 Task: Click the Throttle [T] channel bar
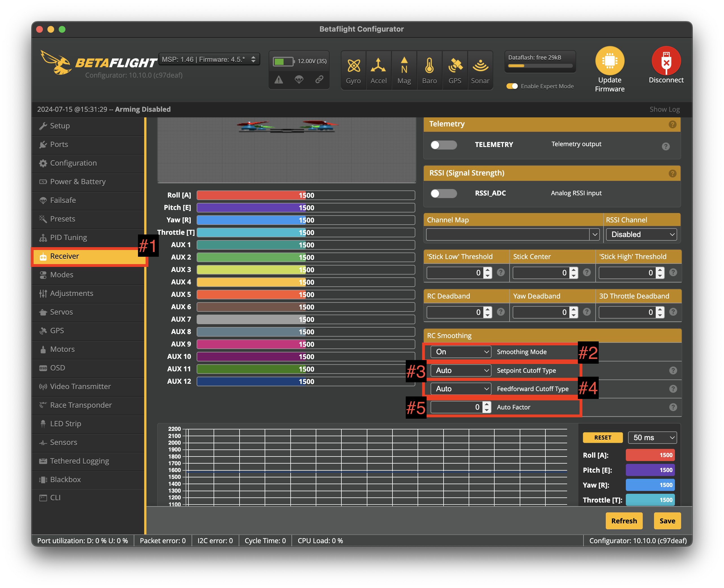(306, 233)
